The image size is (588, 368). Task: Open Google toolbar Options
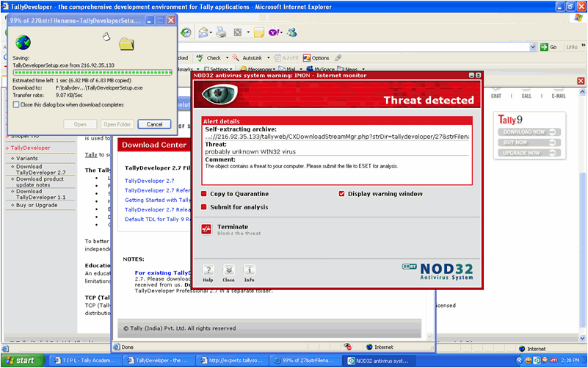coord(316,58)
